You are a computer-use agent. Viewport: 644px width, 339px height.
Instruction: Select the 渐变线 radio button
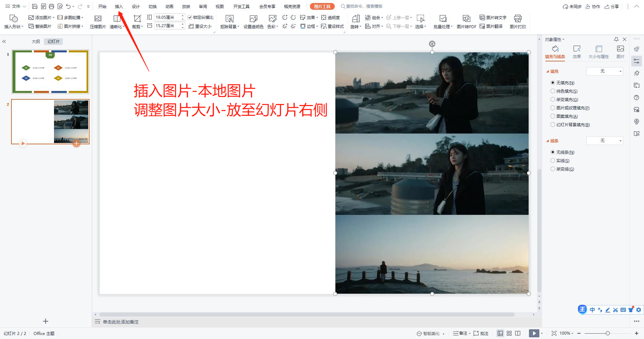click(x=552, y=169)
